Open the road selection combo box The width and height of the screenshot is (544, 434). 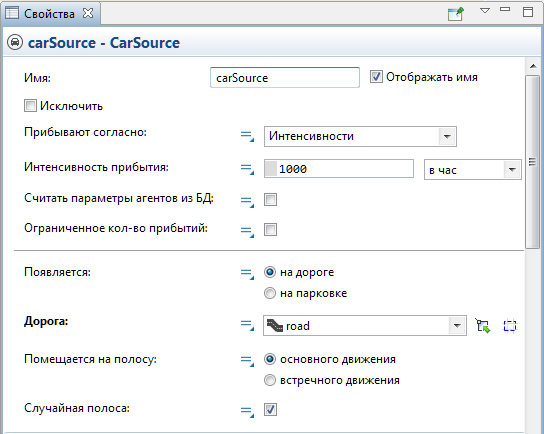pos(365,325)
